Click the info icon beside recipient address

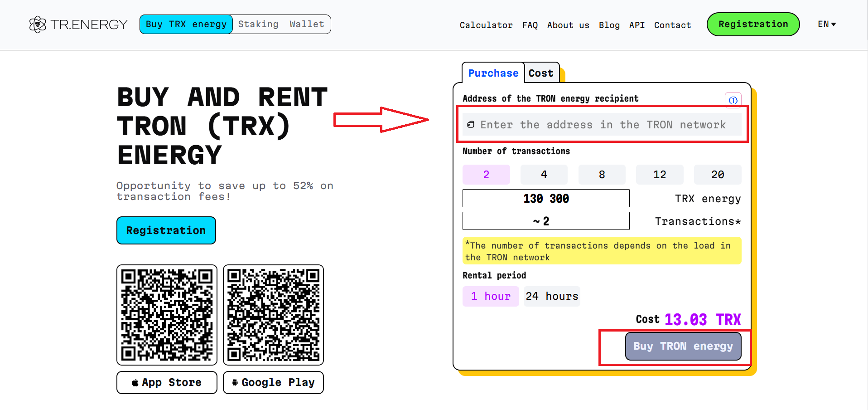(x=733, y=100)
